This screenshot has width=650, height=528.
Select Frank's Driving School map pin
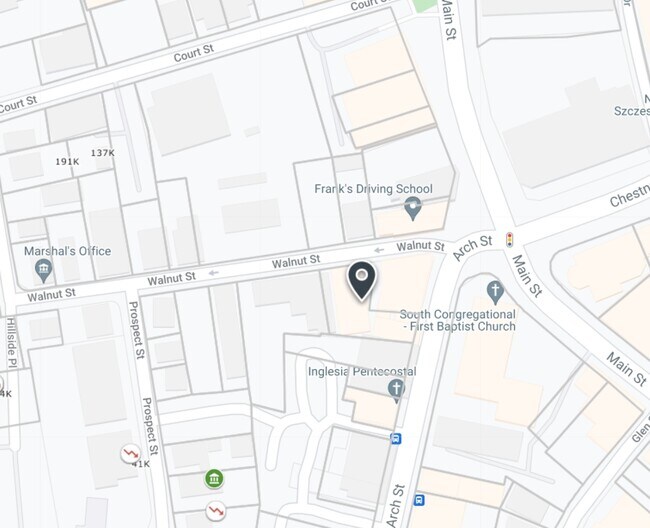[x=413, y=208]
